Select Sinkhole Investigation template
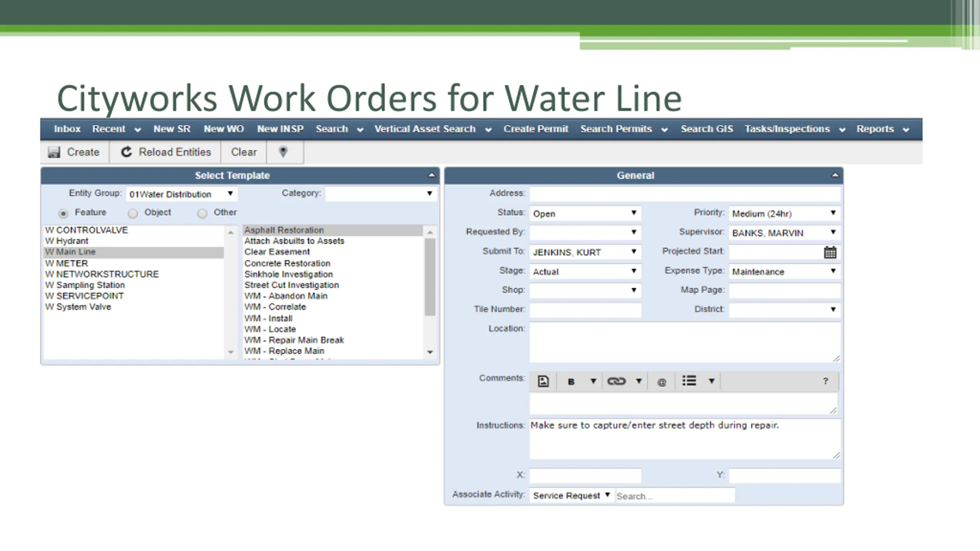 333,274
